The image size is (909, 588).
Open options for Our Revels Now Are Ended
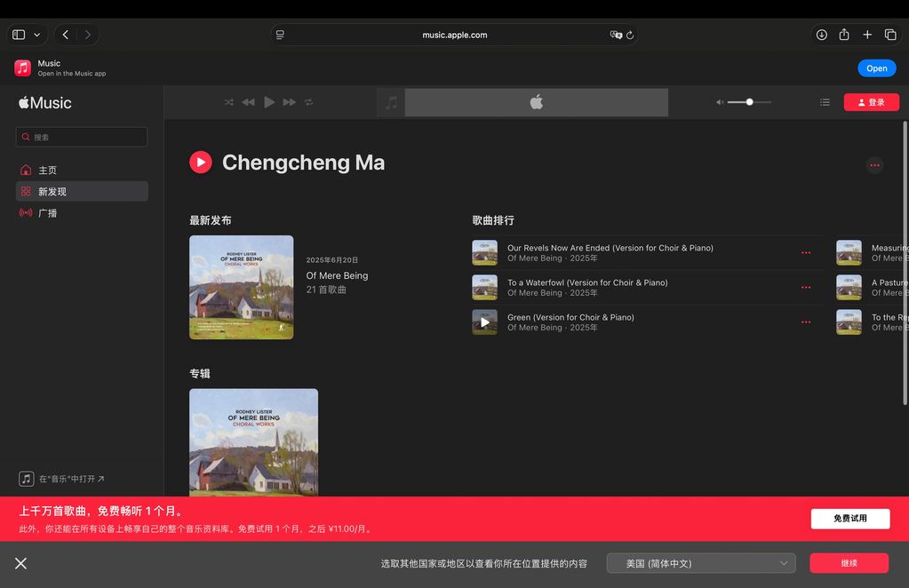(806, 253)
